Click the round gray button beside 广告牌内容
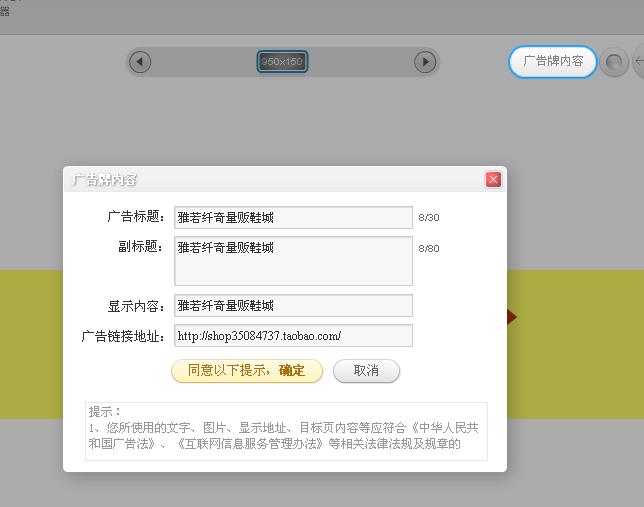 [x=614, y=62]
